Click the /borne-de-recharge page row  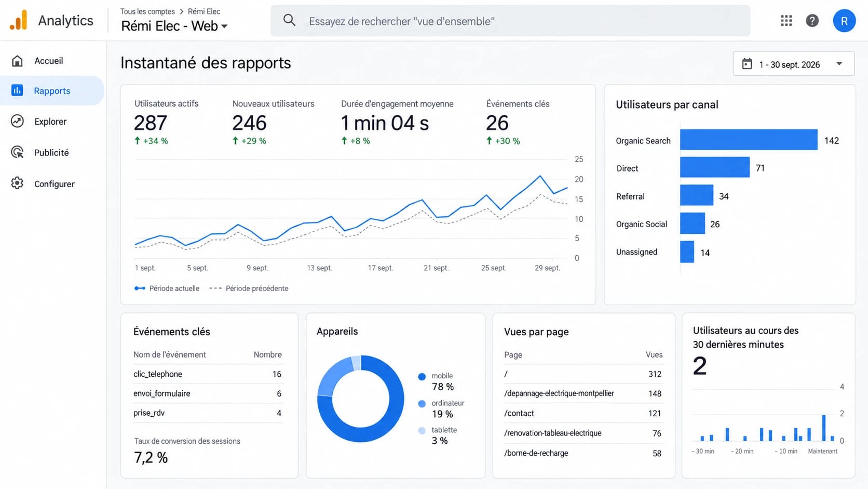583,453
